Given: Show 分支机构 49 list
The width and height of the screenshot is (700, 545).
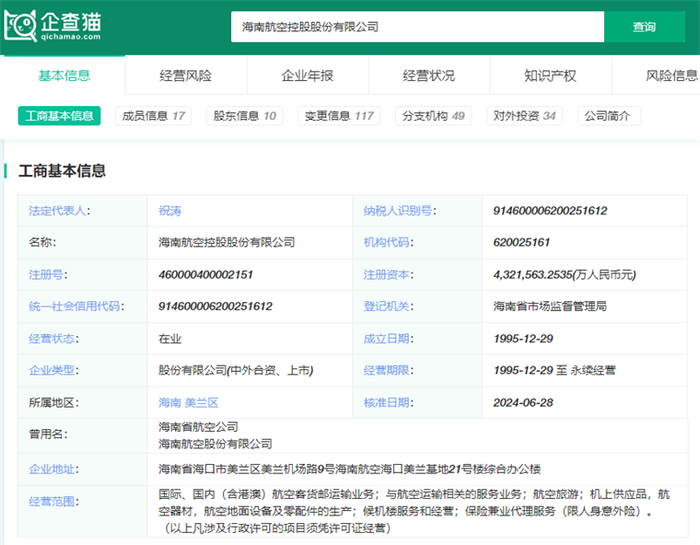Looking at the screenshot, I should point(433,116).
